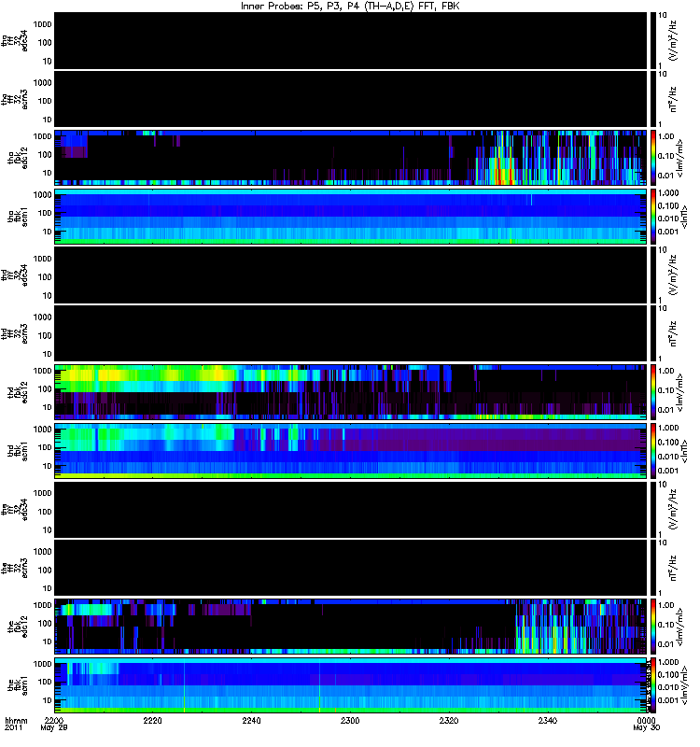The height and width of the screenshot is (747, 700).
Task: Click the '2240' time axis label
Action: [x=251, y=720]
